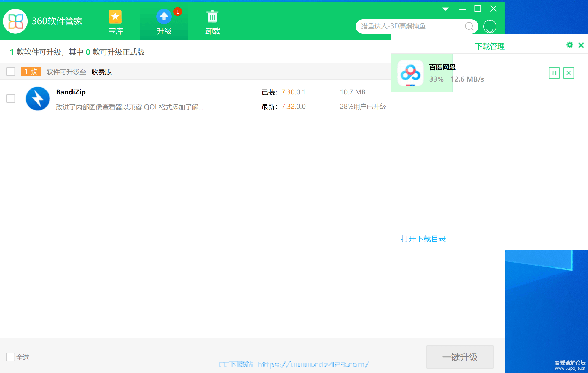Close the 下载管理 panel
This screenshot has height=373, width=588.
pos(581,45)
